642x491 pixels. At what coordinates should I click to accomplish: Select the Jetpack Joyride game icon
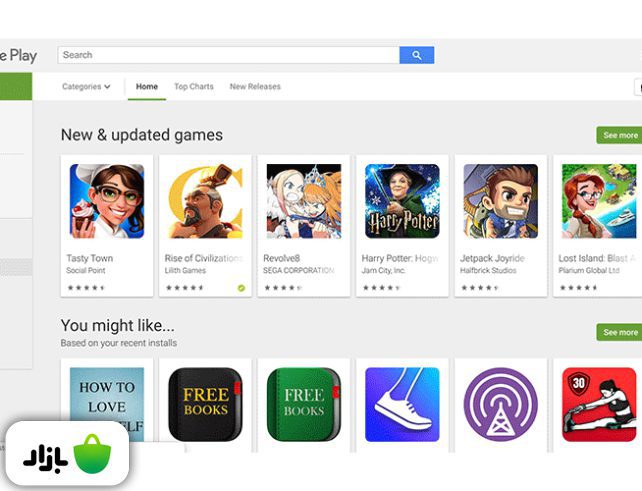501,201
